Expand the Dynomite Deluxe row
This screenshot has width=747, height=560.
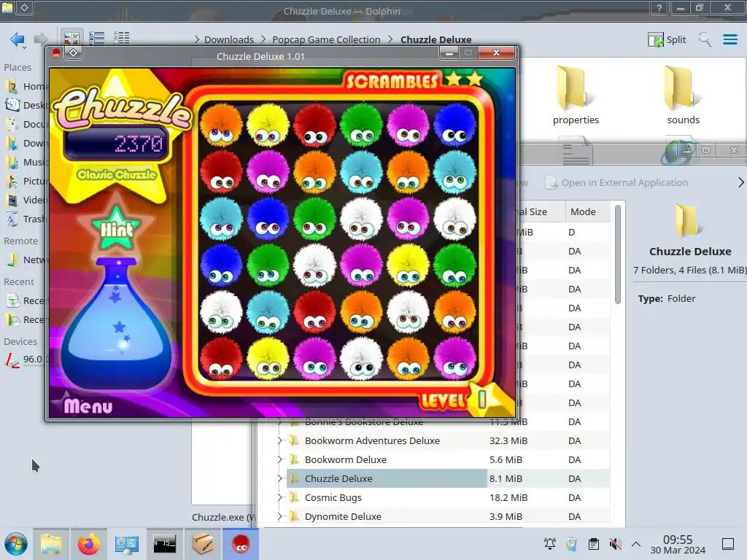279,516
